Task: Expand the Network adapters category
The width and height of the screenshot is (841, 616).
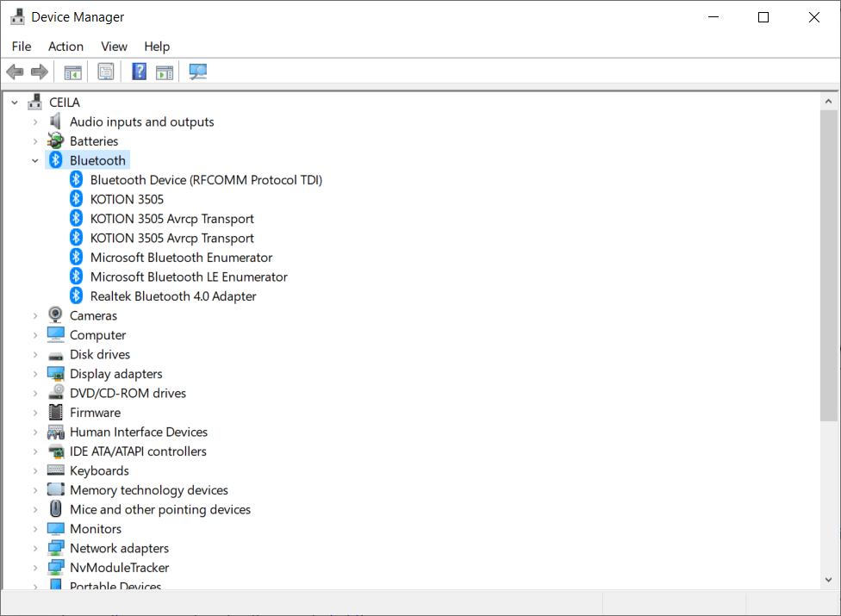Action: [35, 549]
